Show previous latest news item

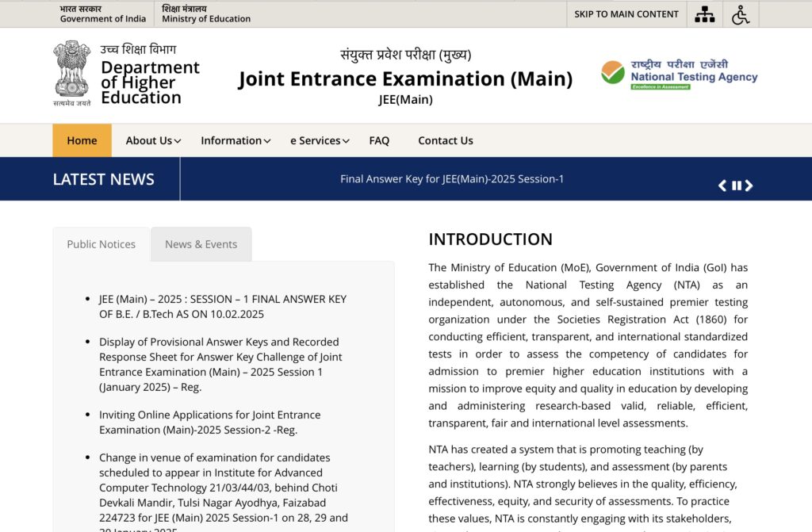[722, 186]
